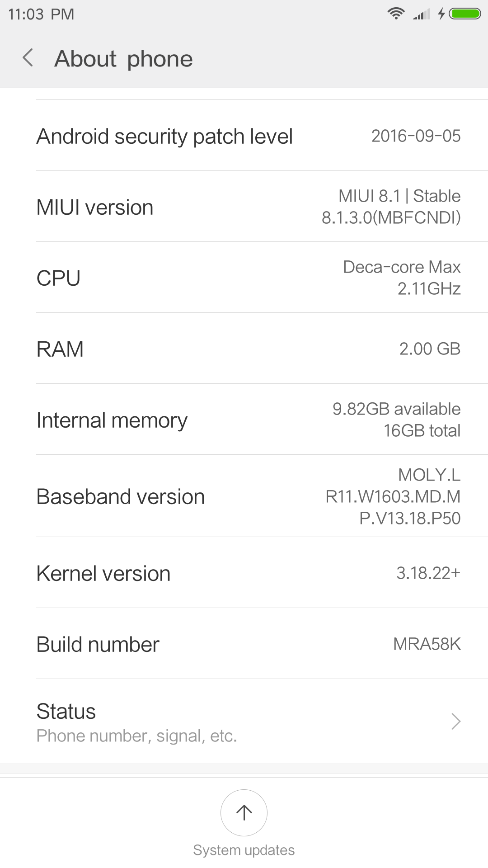Tap the System updates arrow icon
Viewport: 488px width, 868px height.
[244, 812]
